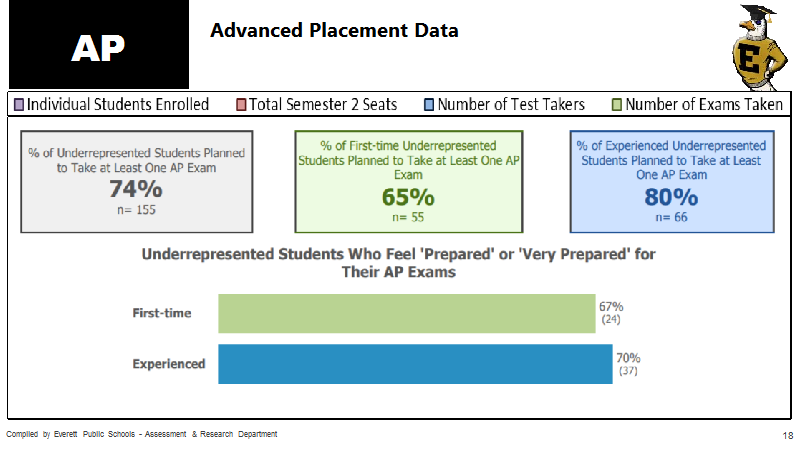
Task: Click the chart title about prepared students
Action: click(398, 263)
